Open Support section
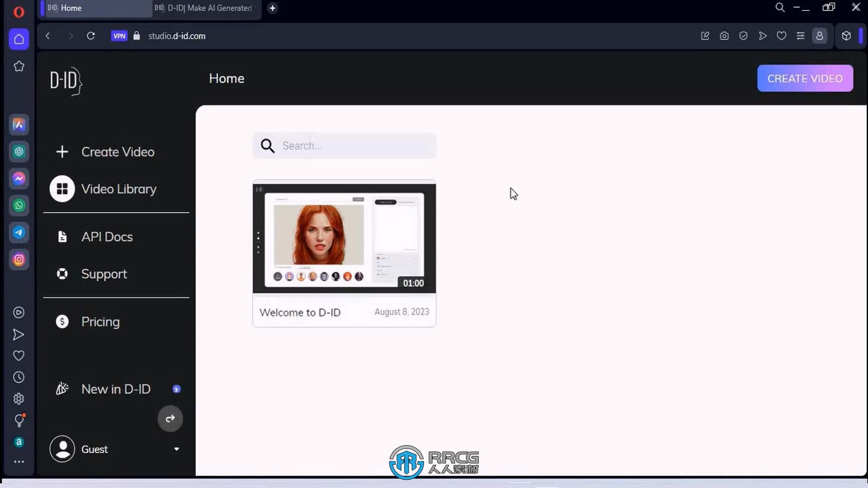Viewport: 868px width, 488px height. point(104,273)
